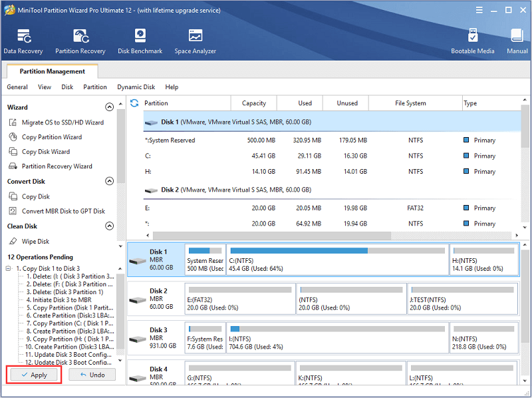Click the refresh icon beside Partition header

134,103
